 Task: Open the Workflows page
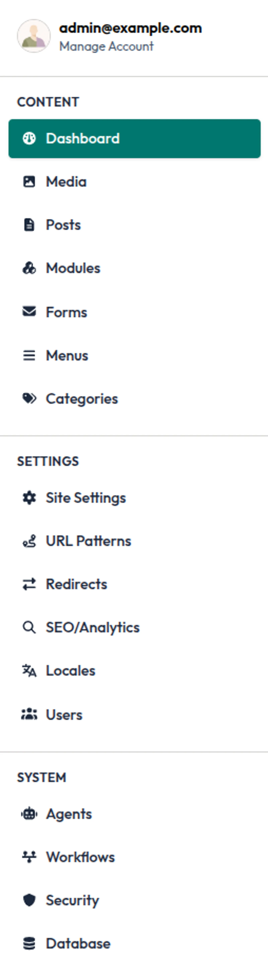tap(80, 857)
